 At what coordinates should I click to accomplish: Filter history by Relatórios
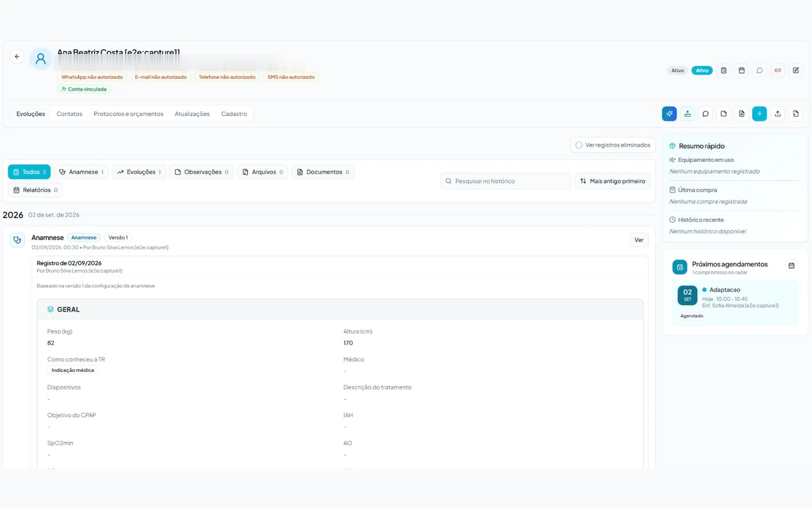coord(35,190)
